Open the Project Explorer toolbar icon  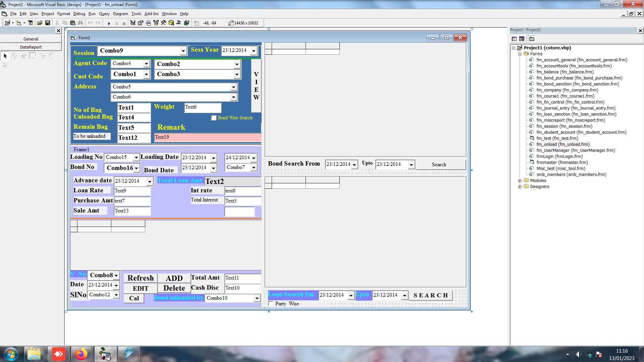tap(133, 23)
